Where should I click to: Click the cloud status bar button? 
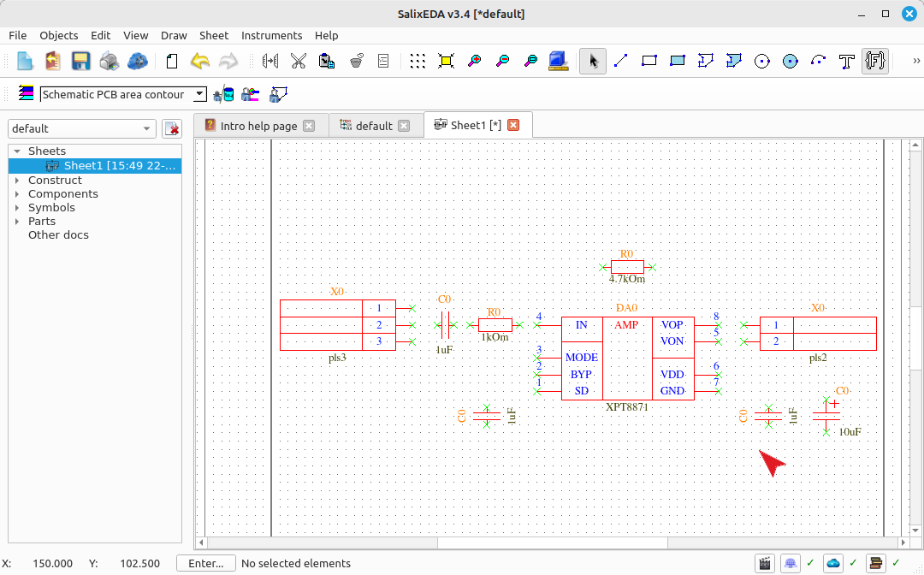point(833,563)
